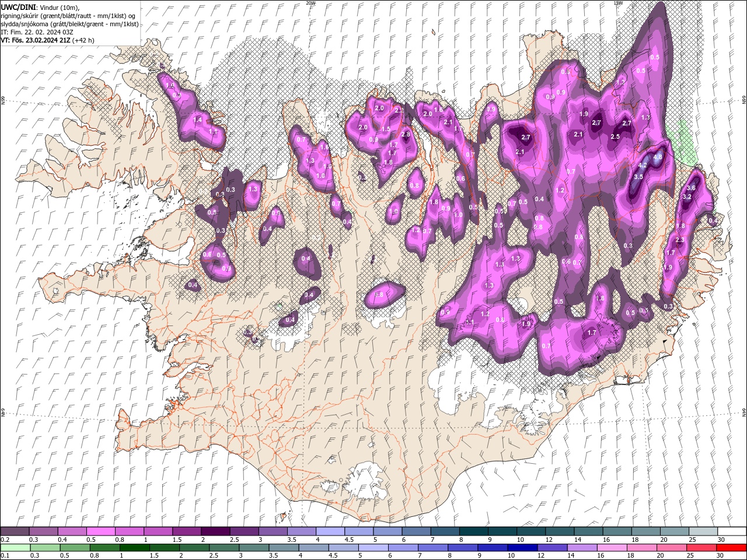Select the red swatch after 30 in bottom legend
The height and width of the screenshot is (560, 747).
click(731, 548)
